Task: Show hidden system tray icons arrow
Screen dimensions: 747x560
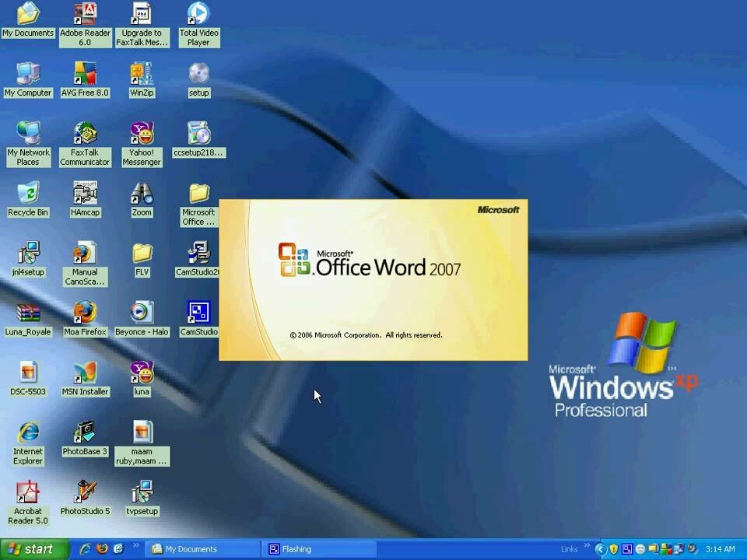Action: click(x=601, y=550)
